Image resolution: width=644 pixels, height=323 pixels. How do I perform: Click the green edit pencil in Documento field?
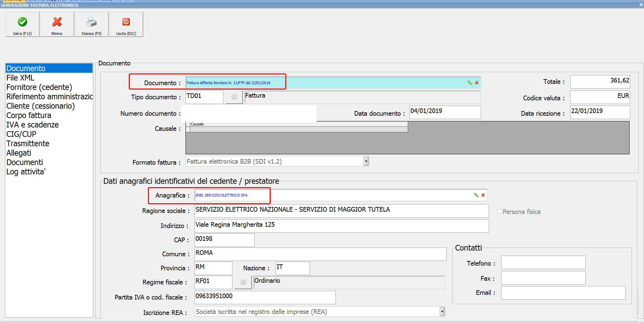pyautogui.click(x=470, y=83)
